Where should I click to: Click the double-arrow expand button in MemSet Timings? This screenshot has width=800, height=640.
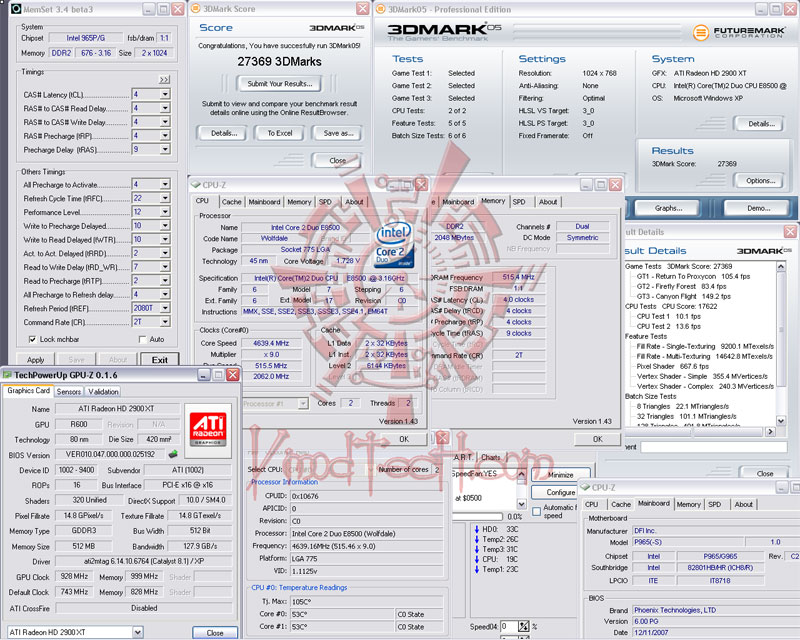coord(164,79)
